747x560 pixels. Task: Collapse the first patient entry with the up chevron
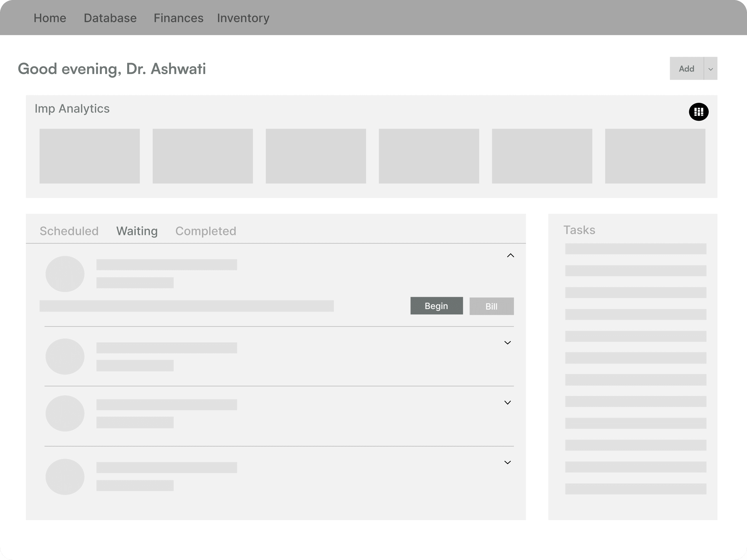510,256
